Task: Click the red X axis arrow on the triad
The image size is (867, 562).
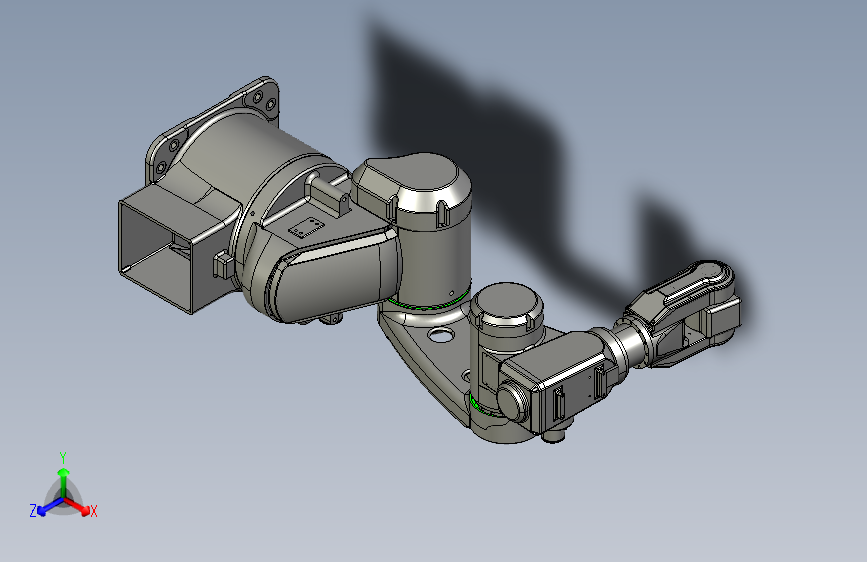Action: tap(78, 506)
